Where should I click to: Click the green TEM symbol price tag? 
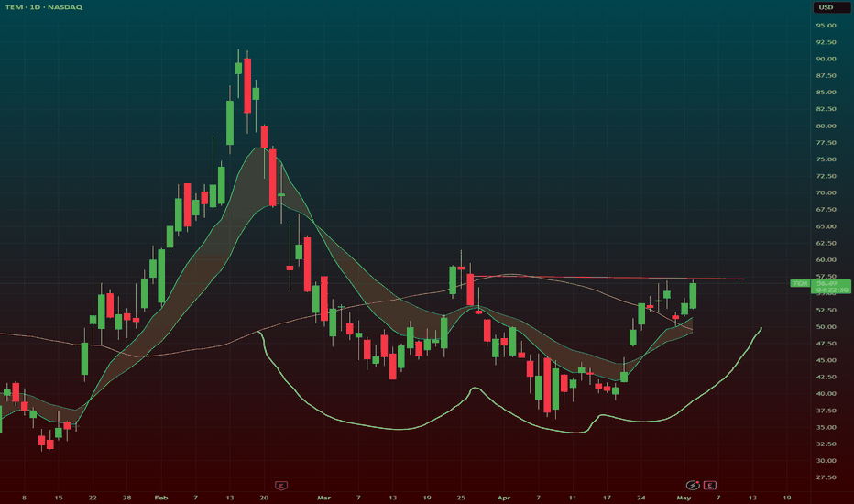[800, 283]
